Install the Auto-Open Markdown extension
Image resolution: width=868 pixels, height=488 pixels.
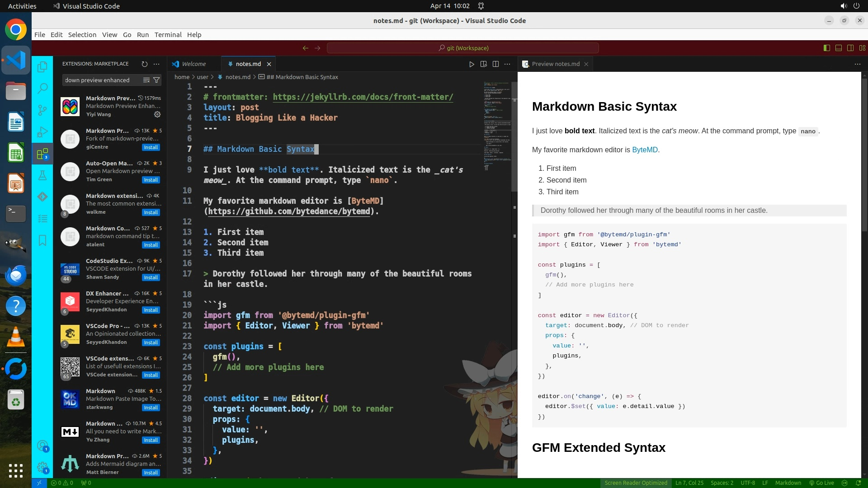pyautogui.click(x=151, y=180)
